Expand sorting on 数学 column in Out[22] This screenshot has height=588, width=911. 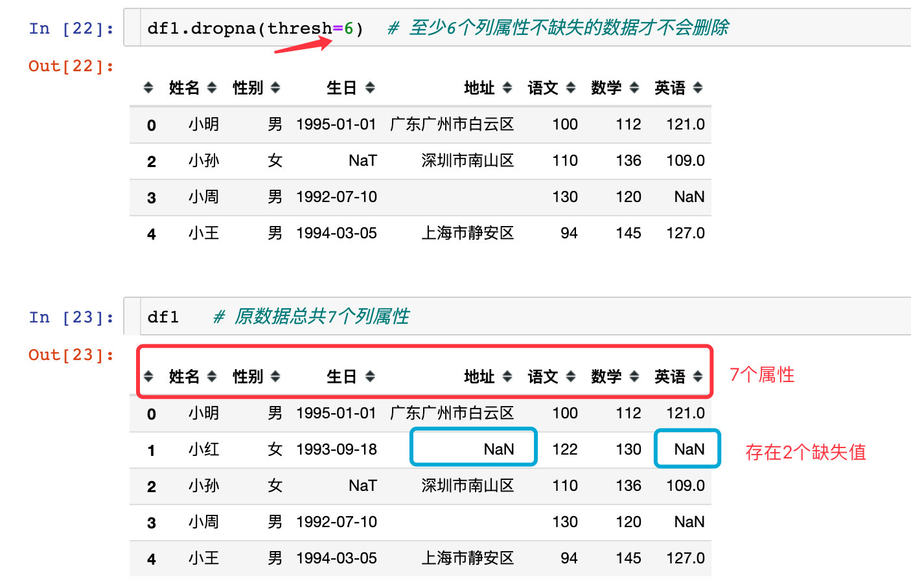(634, 88)
